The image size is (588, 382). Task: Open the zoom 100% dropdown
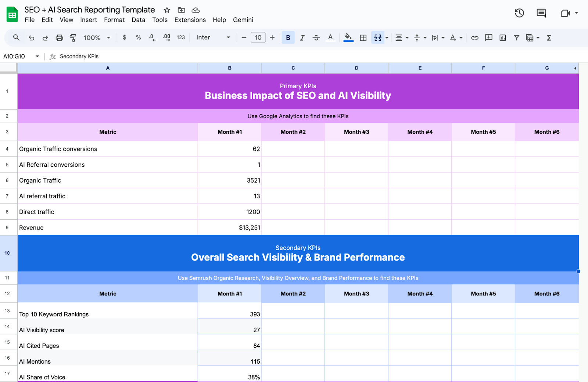tap(97, 37)
